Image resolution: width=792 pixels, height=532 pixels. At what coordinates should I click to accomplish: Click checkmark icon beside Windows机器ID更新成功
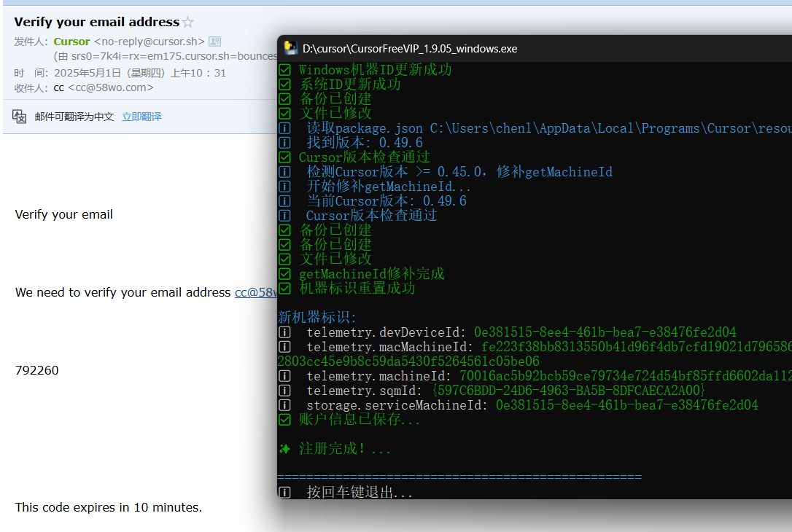pyautogui.click(x=285, y=70)
